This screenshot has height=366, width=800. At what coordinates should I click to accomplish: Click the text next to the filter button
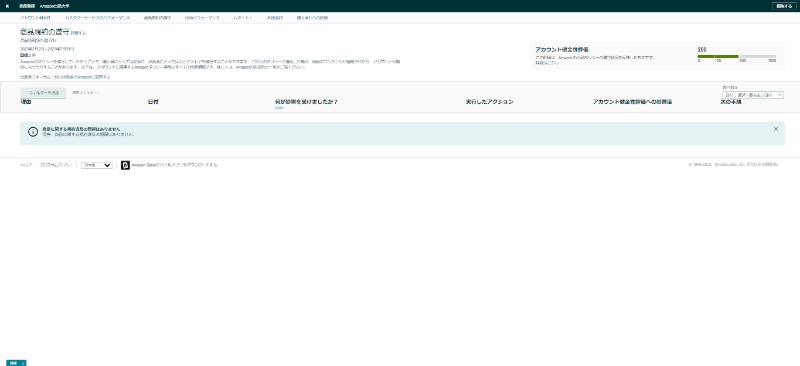(x=85, y=92)
